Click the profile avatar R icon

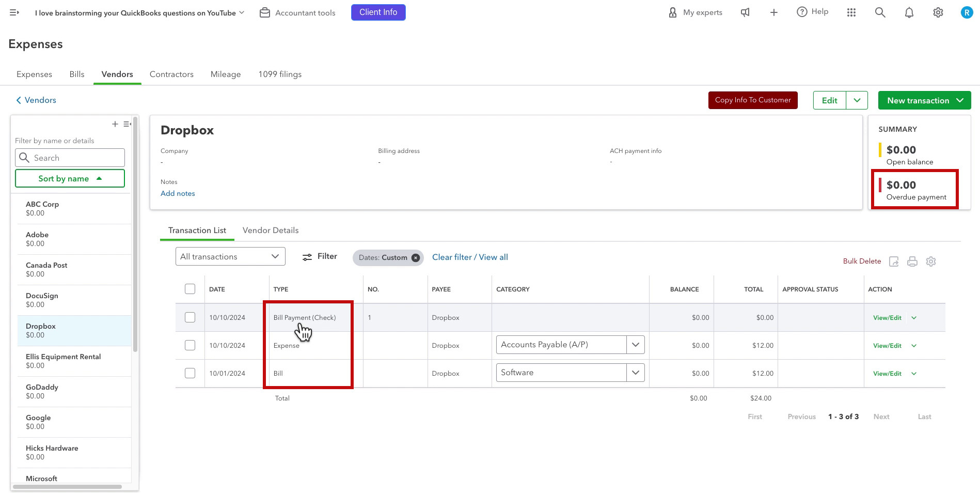click(967, 12)
